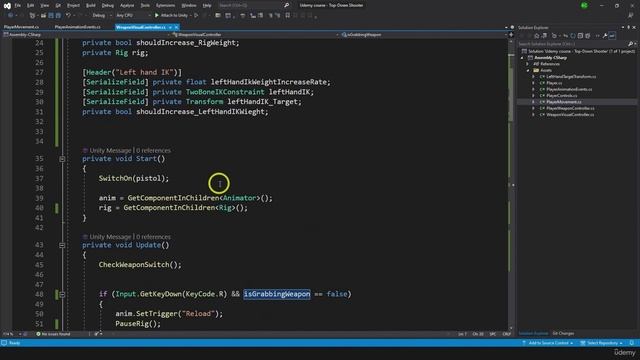Open Select Repository dropdown in status bar
The image size is (640, 360).
pos(601,343)
